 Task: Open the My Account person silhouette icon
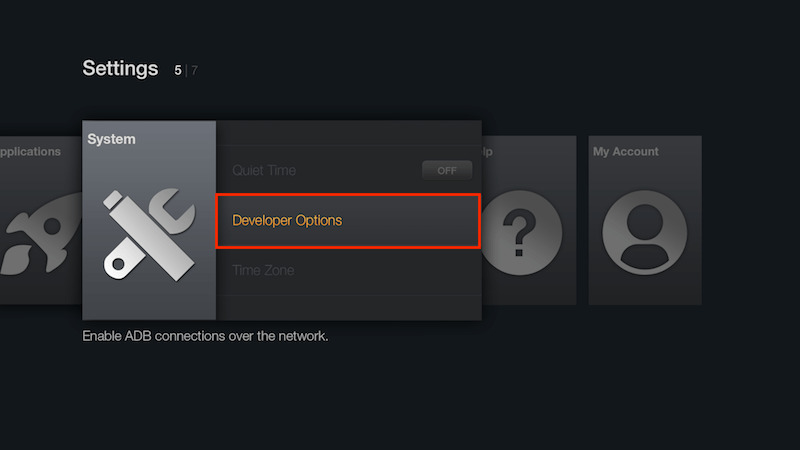(644, 233)
